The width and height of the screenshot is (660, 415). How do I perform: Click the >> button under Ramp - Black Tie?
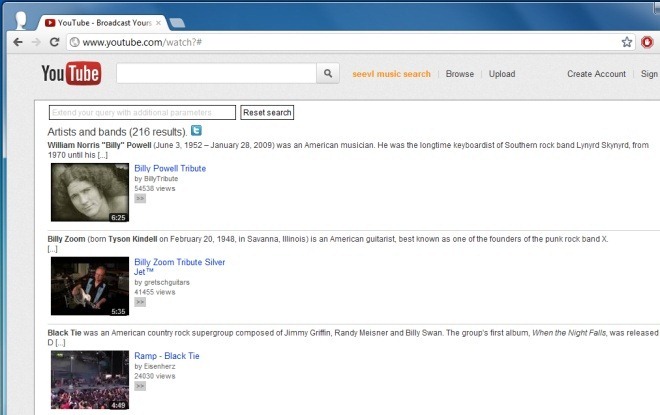(x=140, y=386)
